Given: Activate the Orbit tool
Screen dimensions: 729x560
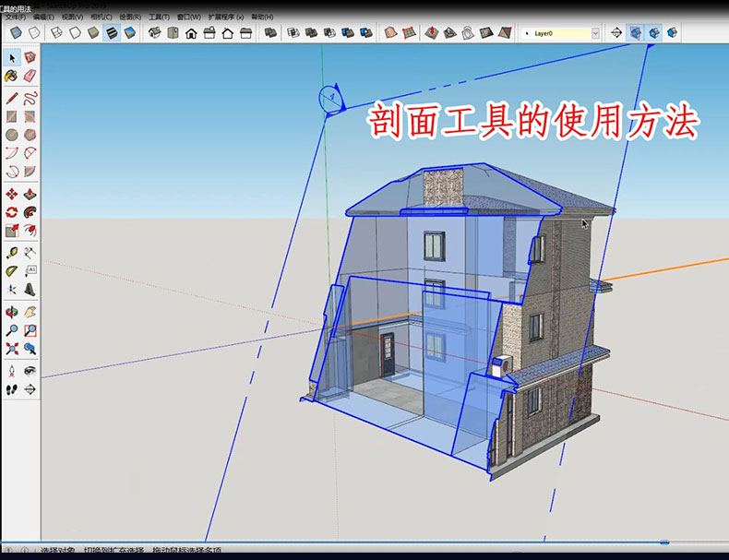Looking at the screenshot, I should pyautogui.click(x=12, y=313).
